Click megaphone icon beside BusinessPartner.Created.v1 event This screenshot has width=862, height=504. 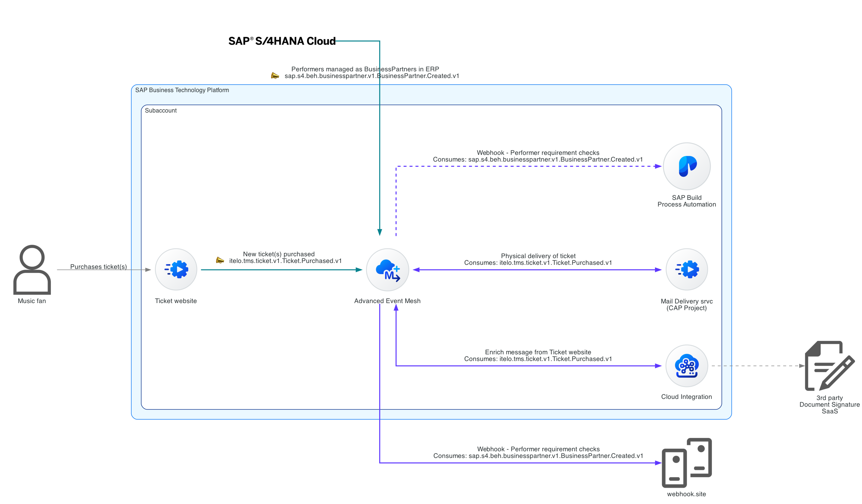[275, 76]
